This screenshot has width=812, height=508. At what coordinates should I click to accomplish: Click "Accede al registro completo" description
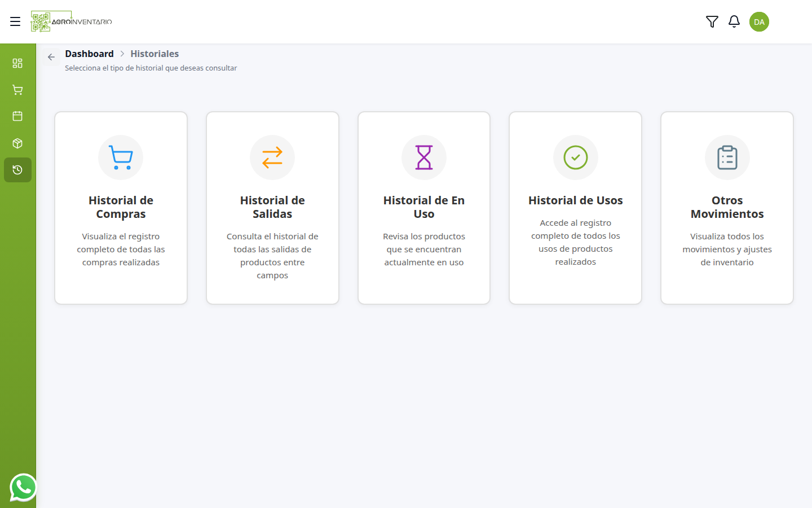576,242
